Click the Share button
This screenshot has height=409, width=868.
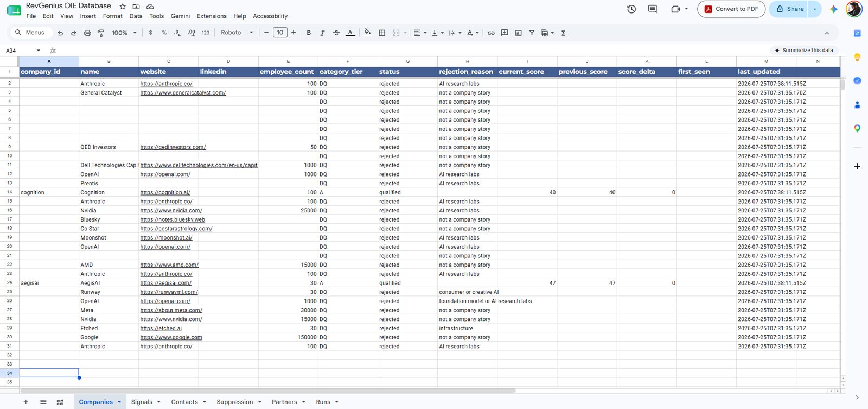(789, 9)
